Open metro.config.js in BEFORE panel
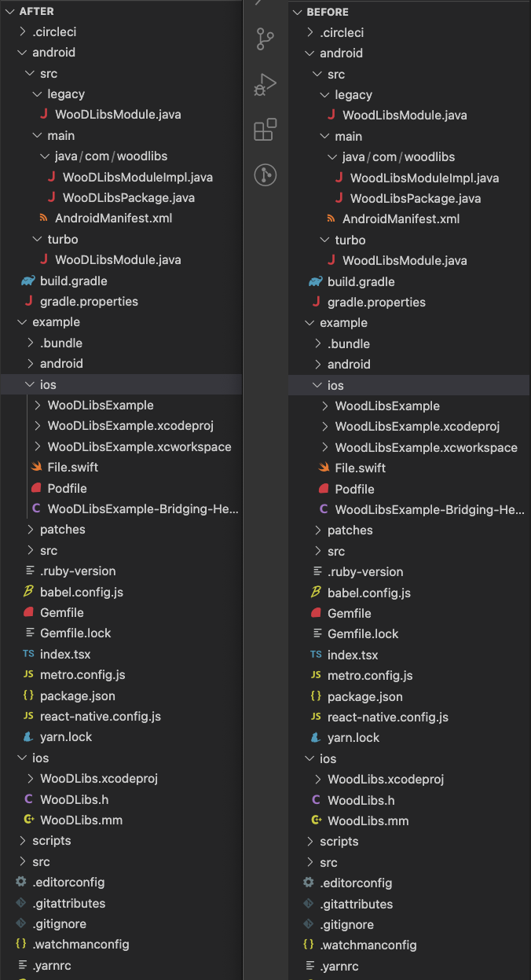 (370, 675)
